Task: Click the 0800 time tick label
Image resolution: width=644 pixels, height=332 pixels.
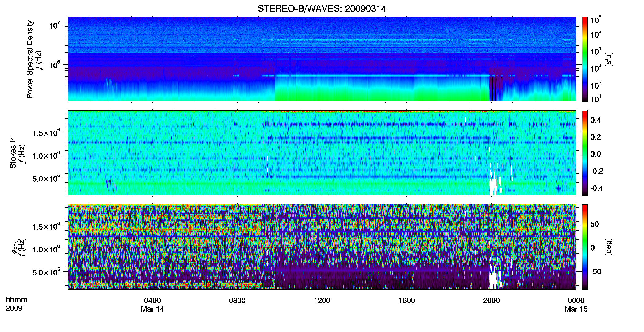Action: 237,301
